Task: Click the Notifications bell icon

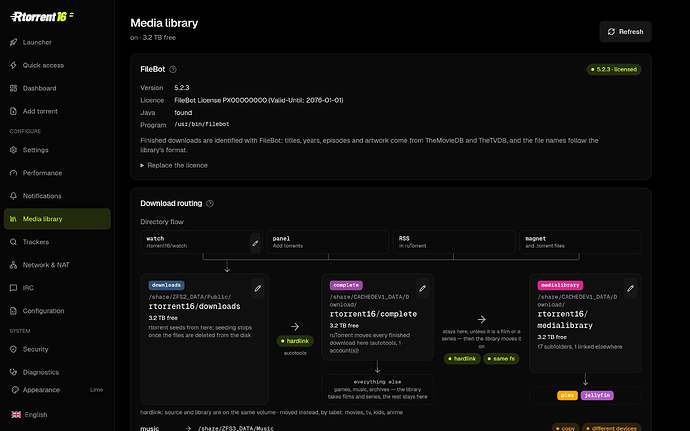Action: tap(14, 195)
